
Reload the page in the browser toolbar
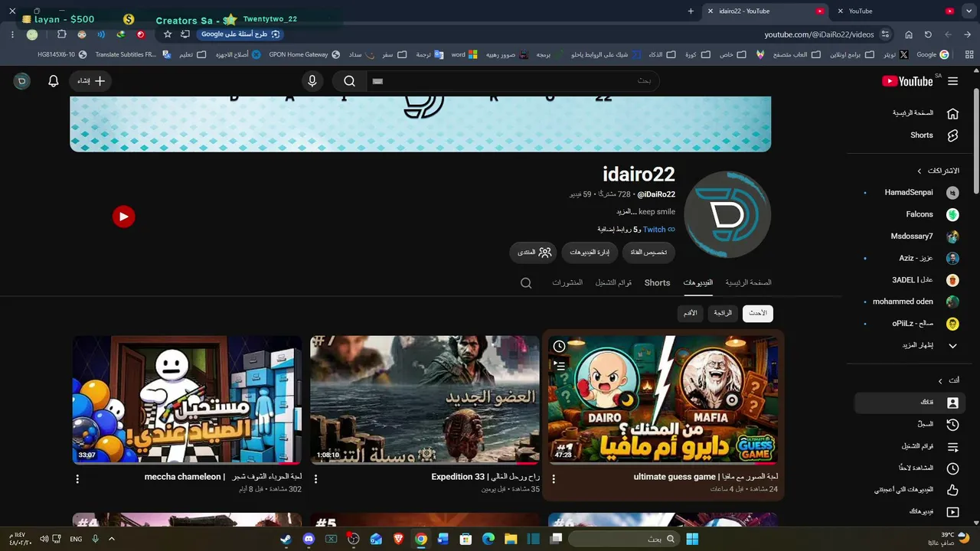(x=928, y=34)
